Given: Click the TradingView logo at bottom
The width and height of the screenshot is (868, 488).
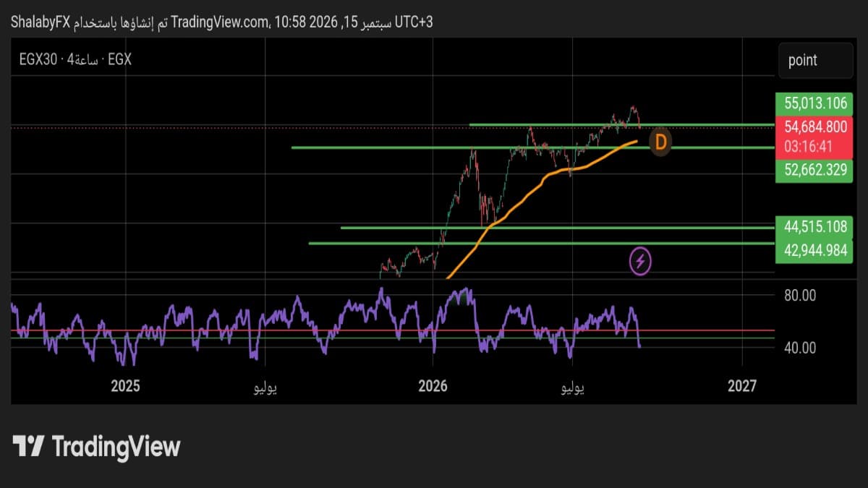Looking at the screenshot, I should [x=96, y=446].
